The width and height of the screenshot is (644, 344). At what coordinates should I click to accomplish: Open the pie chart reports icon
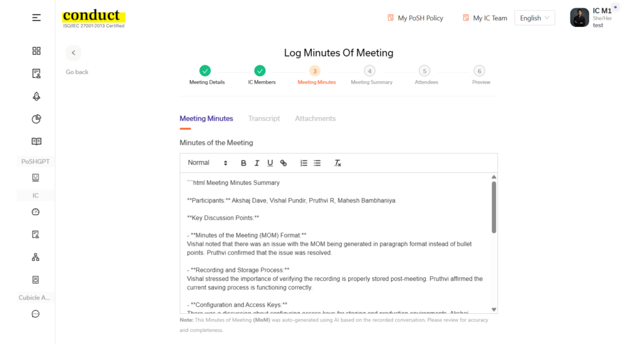click(36, 119)
